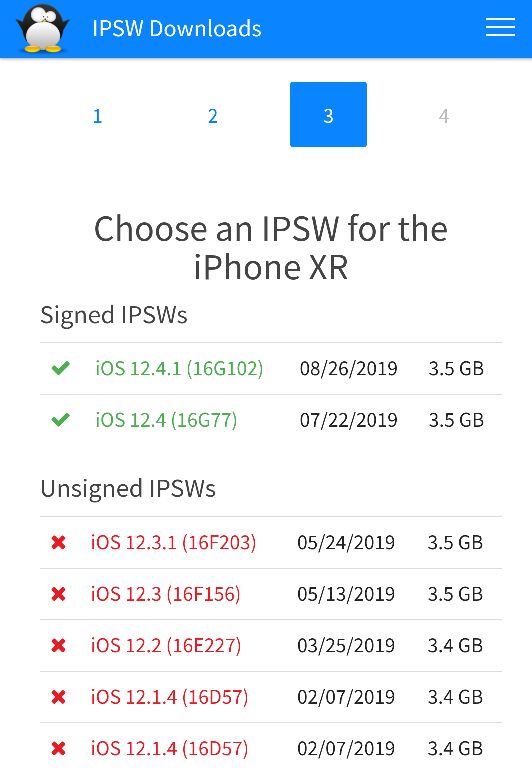Click green checkmark beside iOS 12.4.1
The height and width of the screenshot is (773, 532).
[61, 369]
